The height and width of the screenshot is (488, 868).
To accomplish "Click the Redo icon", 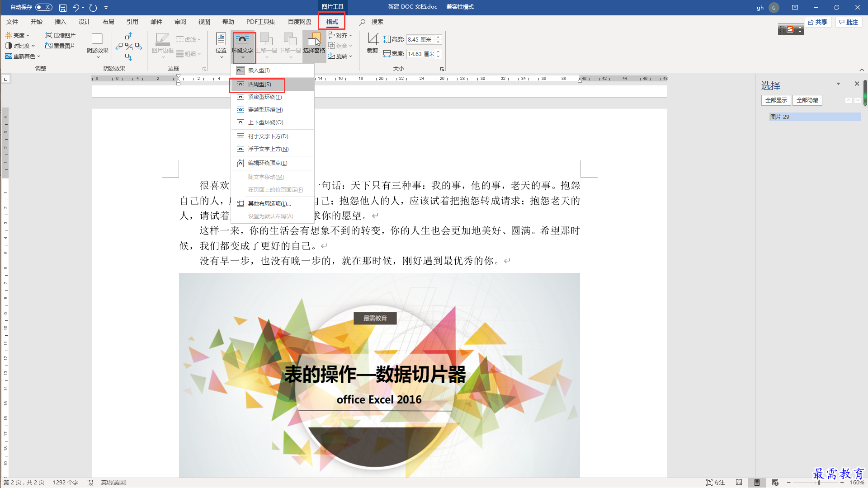I will tap(93, 8).
